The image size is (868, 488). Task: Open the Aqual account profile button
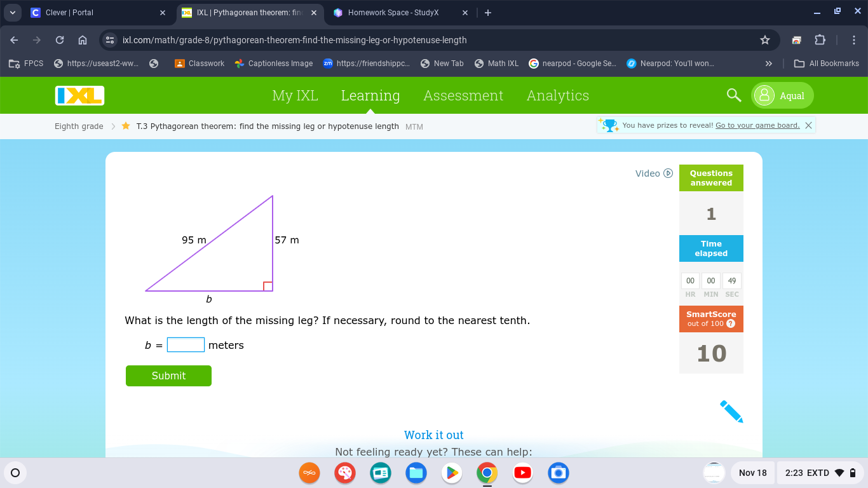(x=782, y=95)
